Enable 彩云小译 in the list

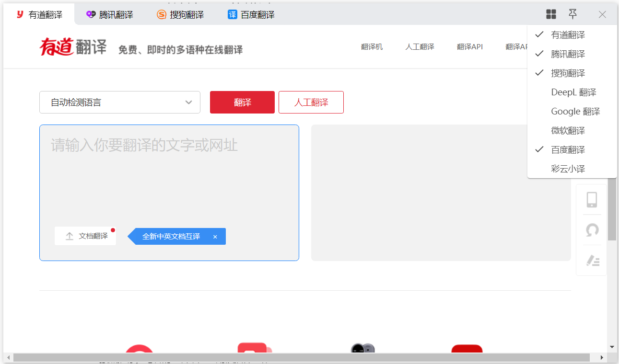(572, 169)
